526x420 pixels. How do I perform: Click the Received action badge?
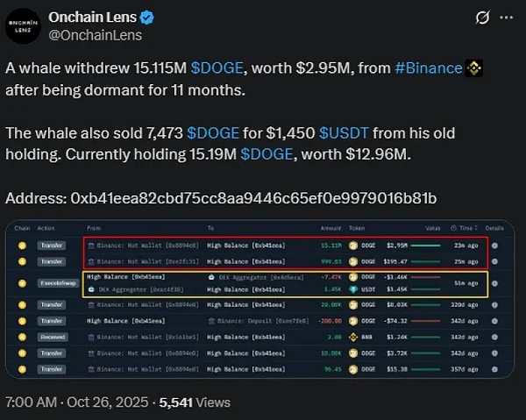53,336
